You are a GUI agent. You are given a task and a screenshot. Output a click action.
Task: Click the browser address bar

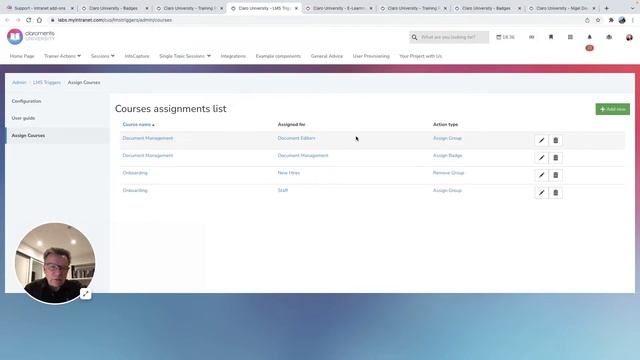pos(314,20)
